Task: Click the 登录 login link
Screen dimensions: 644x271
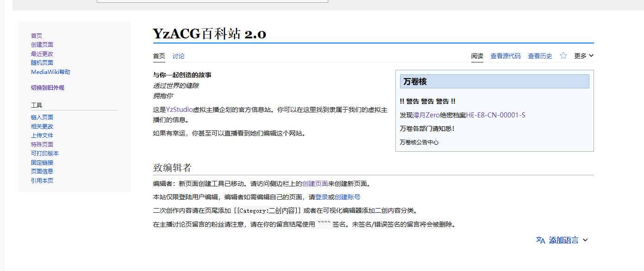Action: [x=321, y=197]
